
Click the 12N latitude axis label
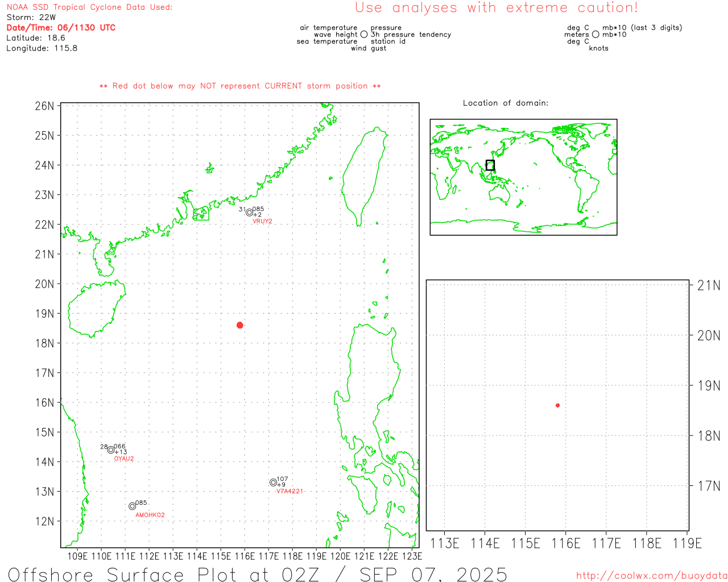tap(44, 521)
